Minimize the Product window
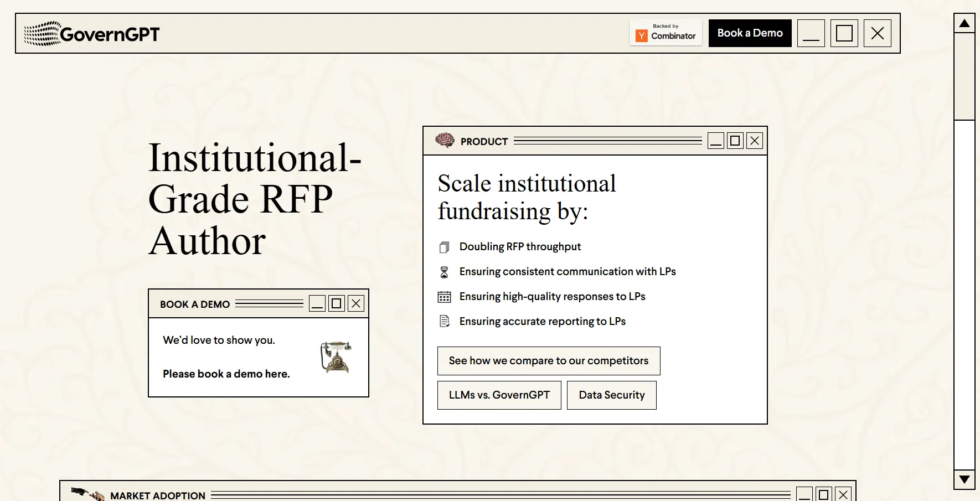 [716, 141]
